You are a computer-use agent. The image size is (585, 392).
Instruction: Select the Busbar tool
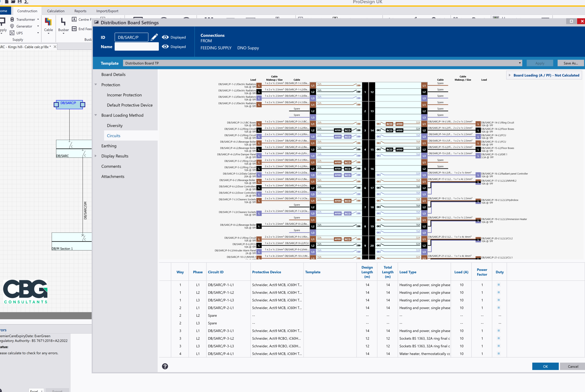pyautogui.click(x=63, y=25)
